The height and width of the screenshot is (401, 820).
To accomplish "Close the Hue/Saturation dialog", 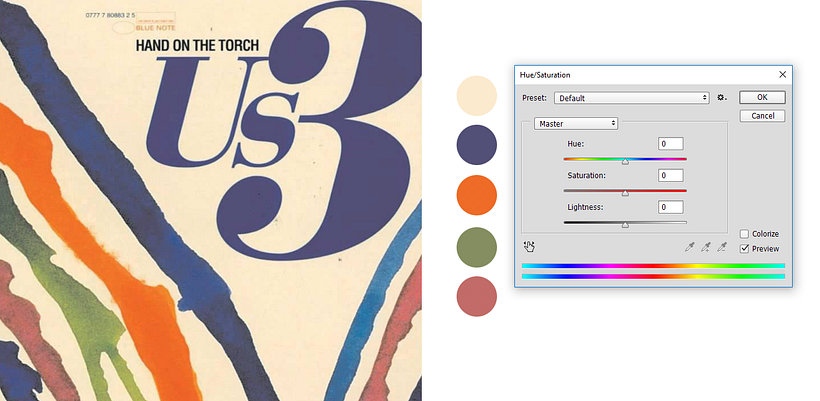I will point(782,75).
